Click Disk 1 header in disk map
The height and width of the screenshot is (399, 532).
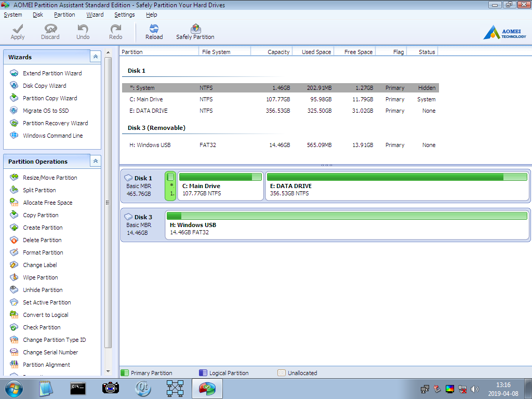(x=143, y=186)
